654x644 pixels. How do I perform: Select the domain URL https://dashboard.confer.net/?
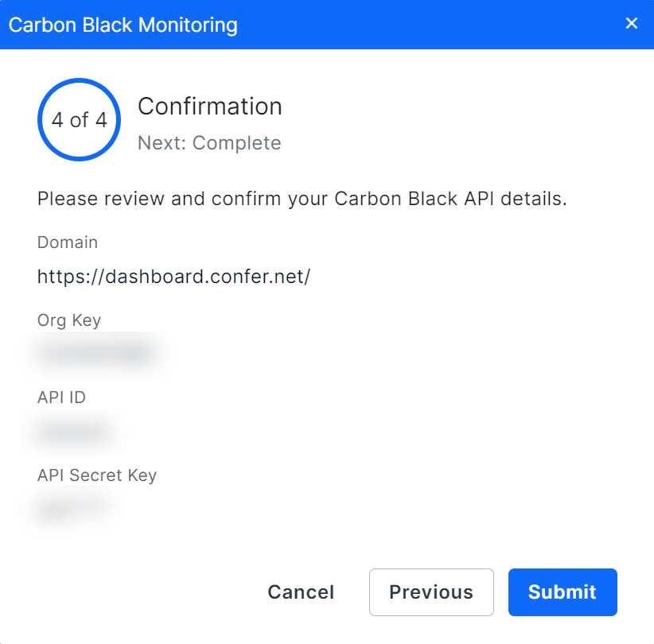coord(174,277)
